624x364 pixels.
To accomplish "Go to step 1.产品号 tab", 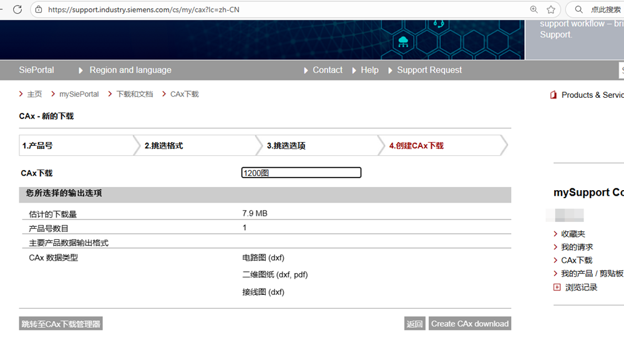I will [75, 146].
